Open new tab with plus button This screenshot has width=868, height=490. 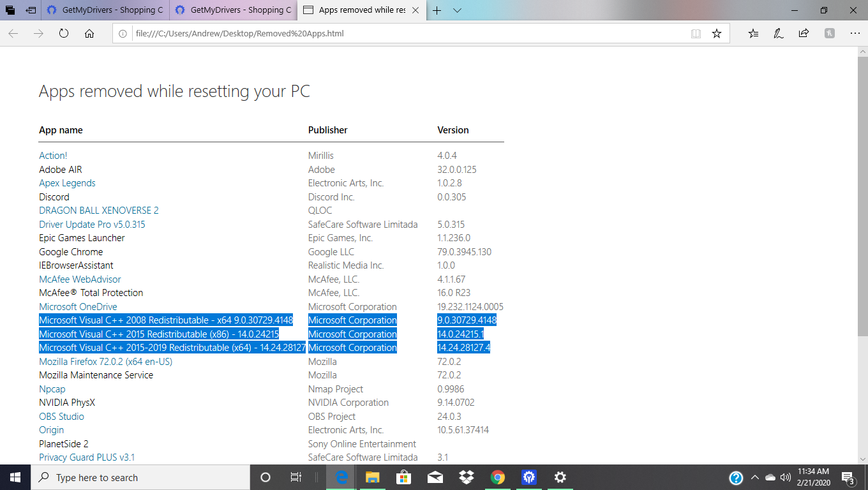coord(437,10)
